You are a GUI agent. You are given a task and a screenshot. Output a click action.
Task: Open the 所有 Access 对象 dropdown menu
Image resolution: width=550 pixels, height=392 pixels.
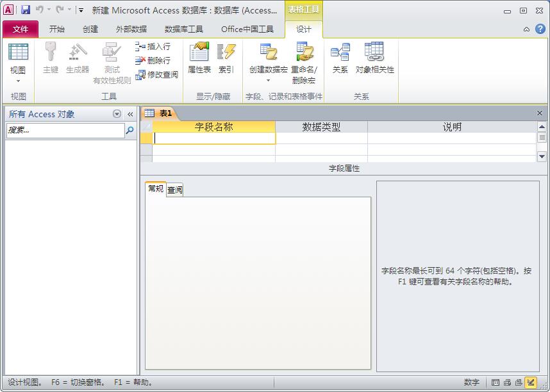pos(117,114)
